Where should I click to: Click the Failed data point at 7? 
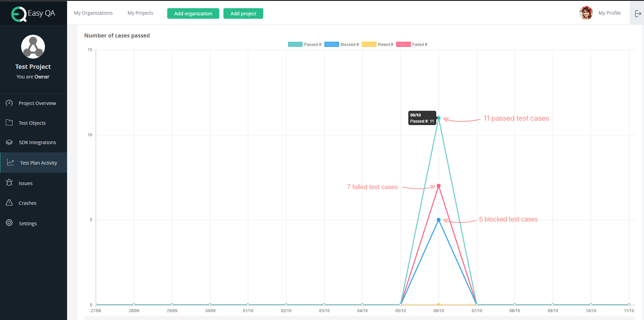pos(439,186)
